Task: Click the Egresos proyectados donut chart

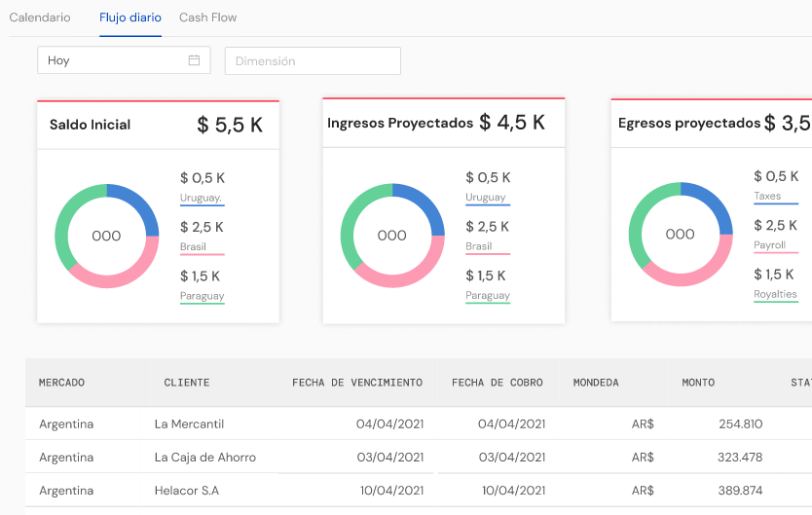Action: click(x=681, y=234)
